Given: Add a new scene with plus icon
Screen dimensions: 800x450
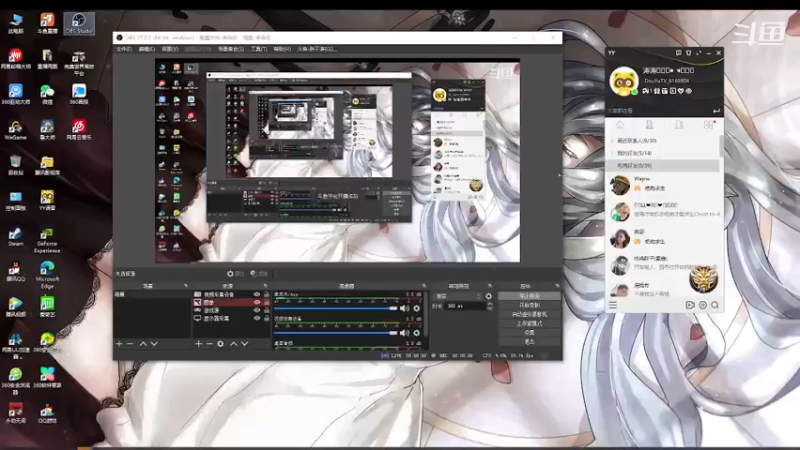Looking at the screenshot, I should click(119, 344).
